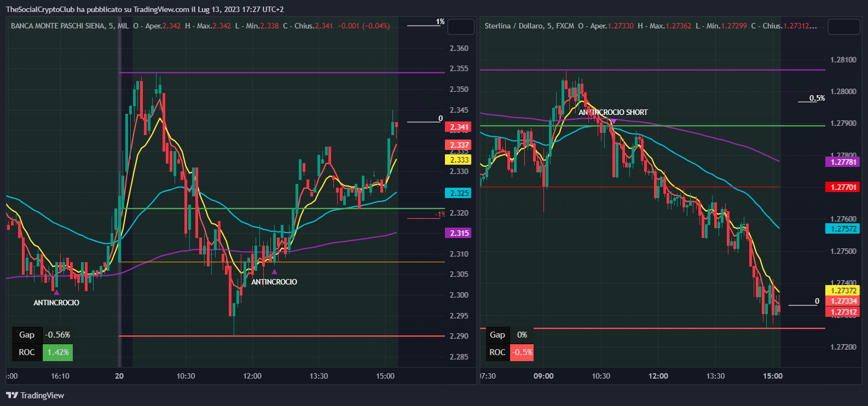Image resolution: width=868 pixels, height=406 pixels.
Task: Click the red 2.341 price label
Action: point(459,127)
